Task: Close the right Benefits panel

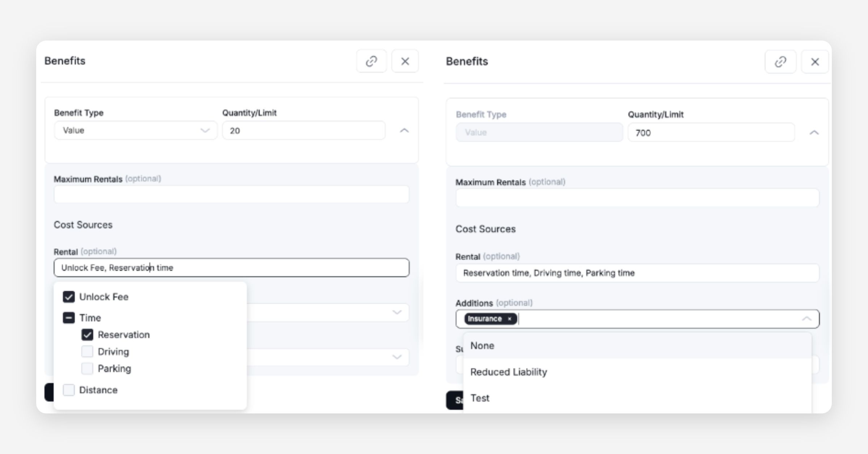Action: click(815, 62)
